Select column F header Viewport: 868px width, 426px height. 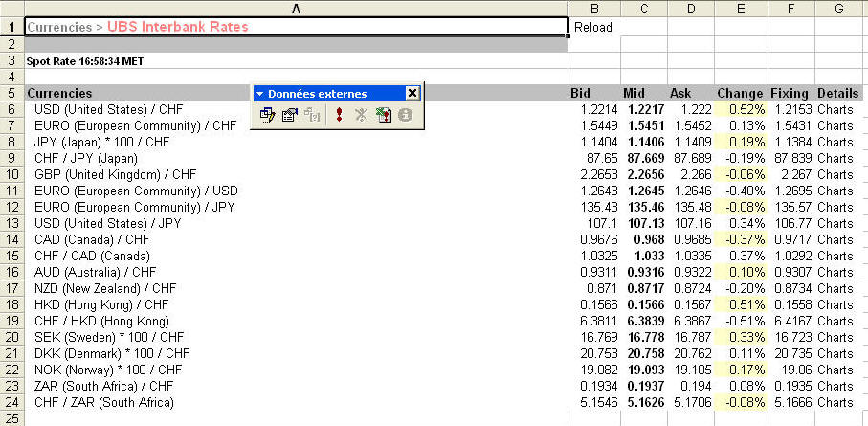point(791,9)
